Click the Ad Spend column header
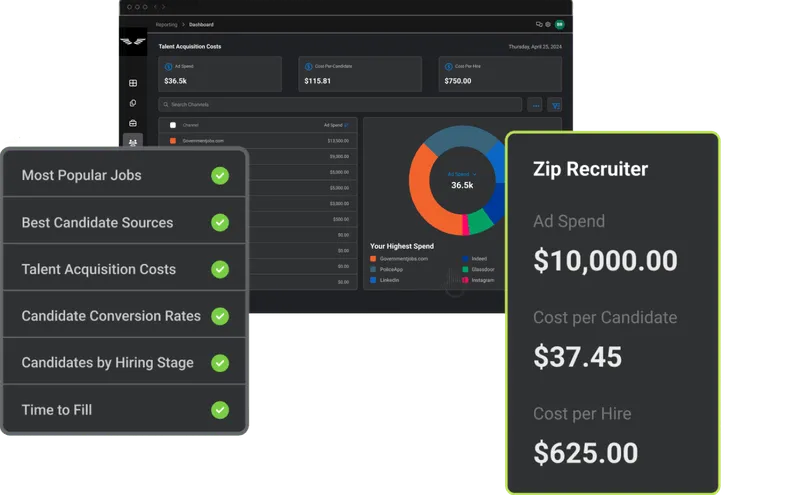 click(333, 125)
